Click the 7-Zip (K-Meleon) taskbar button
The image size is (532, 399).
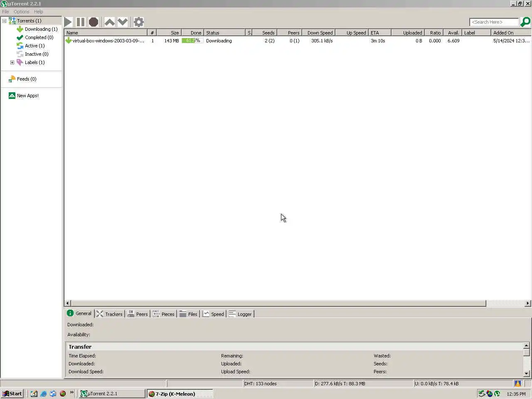coord(180,394)
